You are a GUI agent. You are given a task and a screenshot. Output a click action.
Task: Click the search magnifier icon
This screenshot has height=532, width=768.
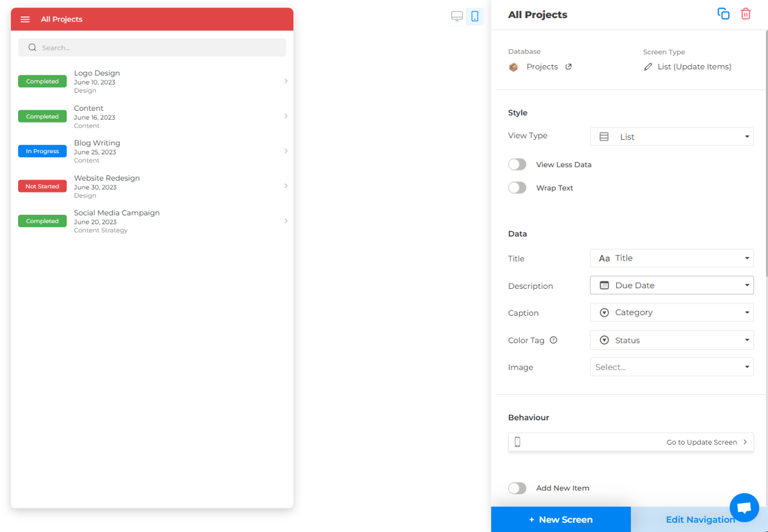pos(33,48)
